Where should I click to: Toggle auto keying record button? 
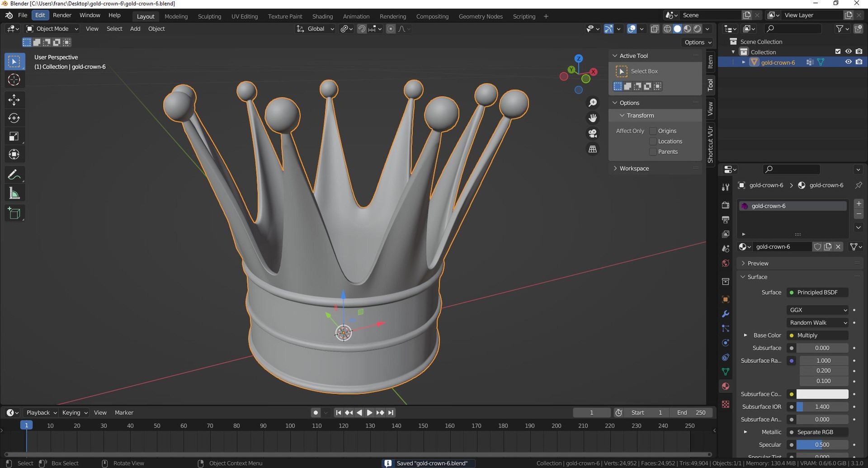316,412
